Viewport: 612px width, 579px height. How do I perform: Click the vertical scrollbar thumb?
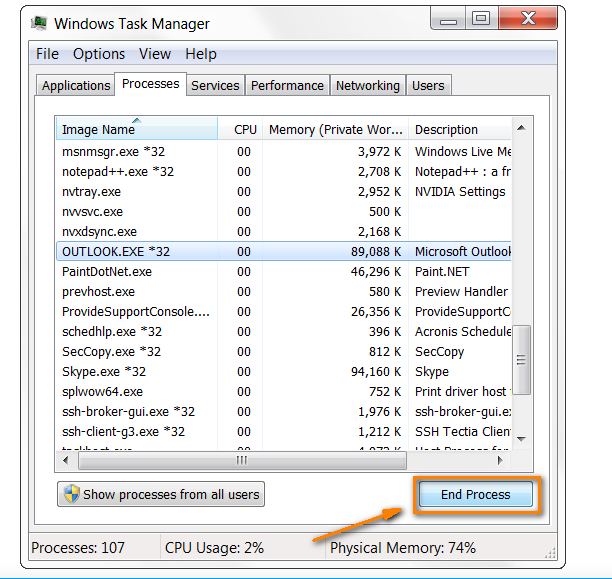tap(521, 360)
